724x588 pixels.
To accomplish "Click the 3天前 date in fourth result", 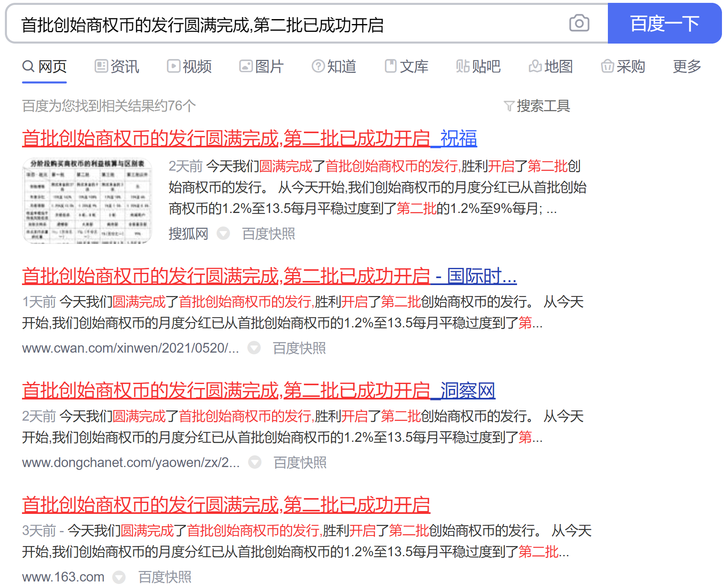I will (x=39, y=531).
